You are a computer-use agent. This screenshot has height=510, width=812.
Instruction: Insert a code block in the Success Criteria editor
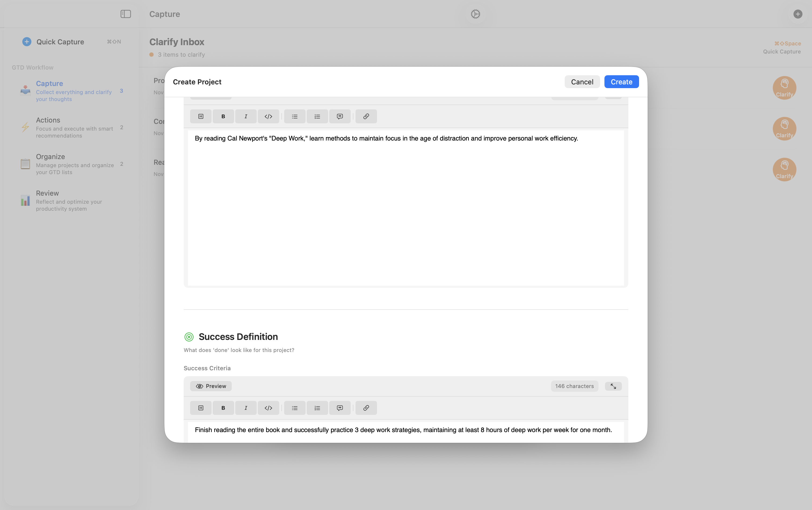coord(268,407)
